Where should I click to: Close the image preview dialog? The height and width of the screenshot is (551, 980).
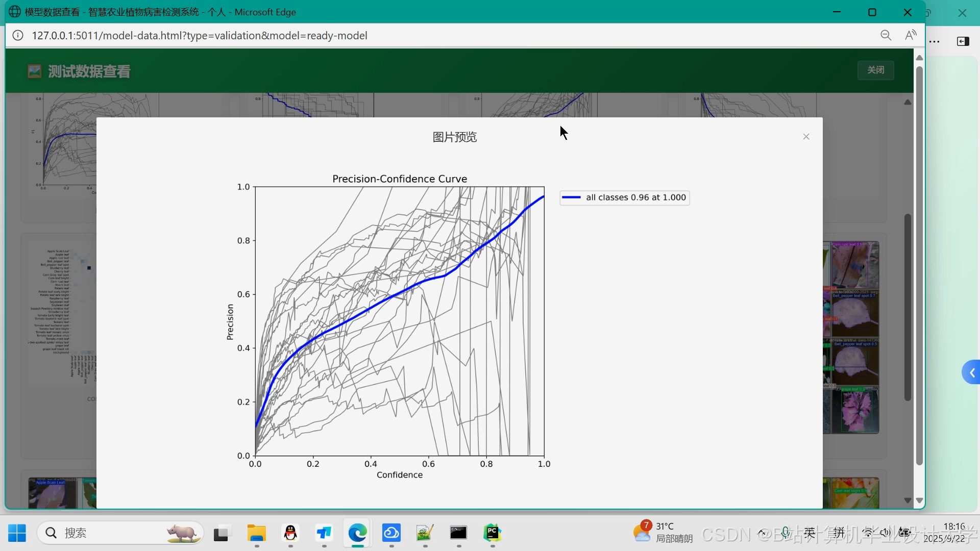pyautogui.click(x=806, y=137)
